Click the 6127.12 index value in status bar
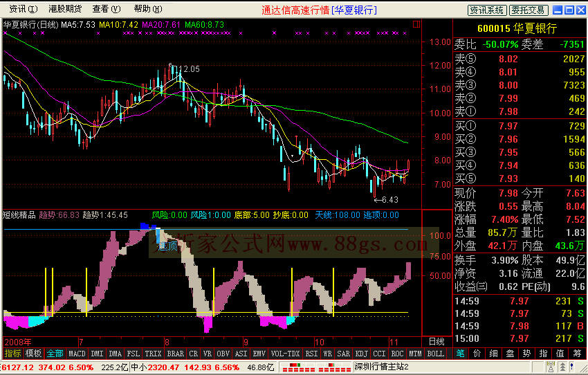The width and height of the screenshot is (588, 375). pos(17,367)
